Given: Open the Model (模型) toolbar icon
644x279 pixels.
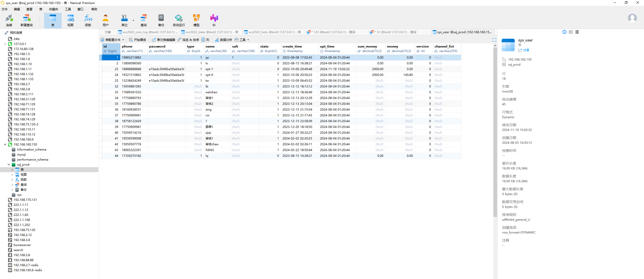Looking at the screenshot, I should (x=196, y=20).
